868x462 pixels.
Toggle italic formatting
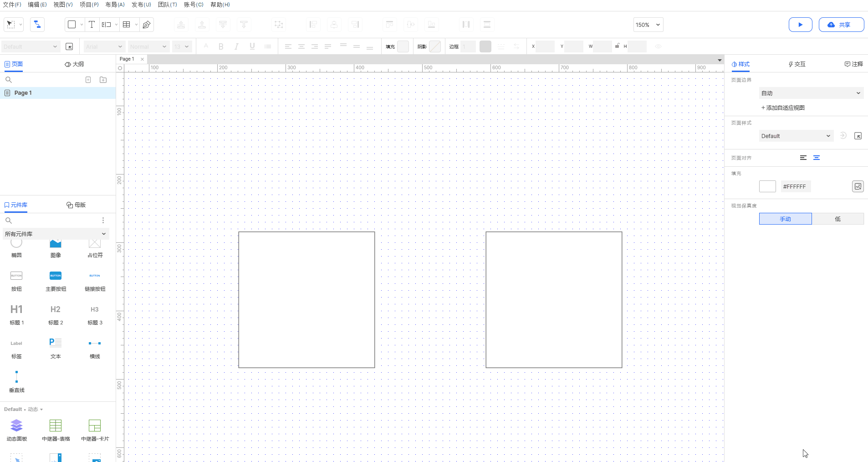[236, 46]
